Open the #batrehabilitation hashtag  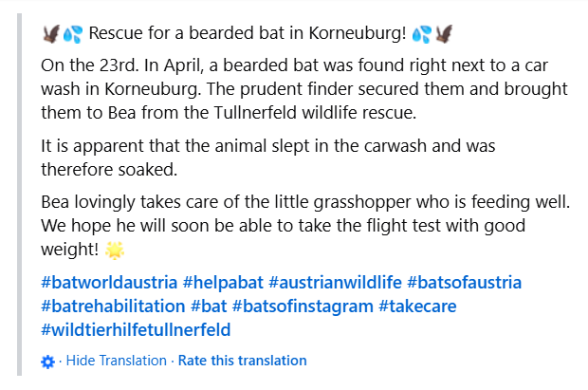click(x=113, y=306)
